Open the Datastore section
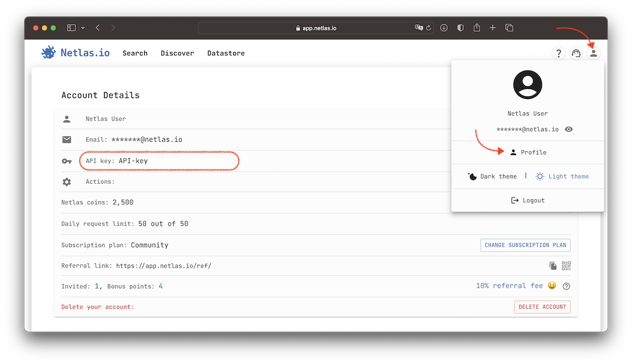 (225, 53)
